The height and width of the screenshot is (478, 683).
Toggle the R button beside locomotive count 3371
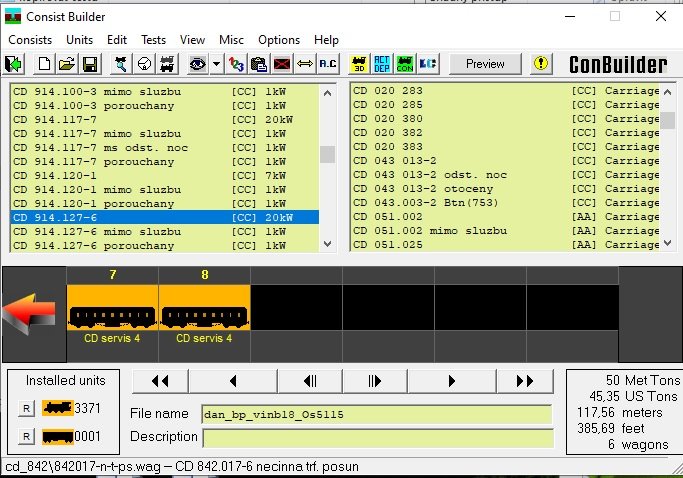click(x=26, y=408)
